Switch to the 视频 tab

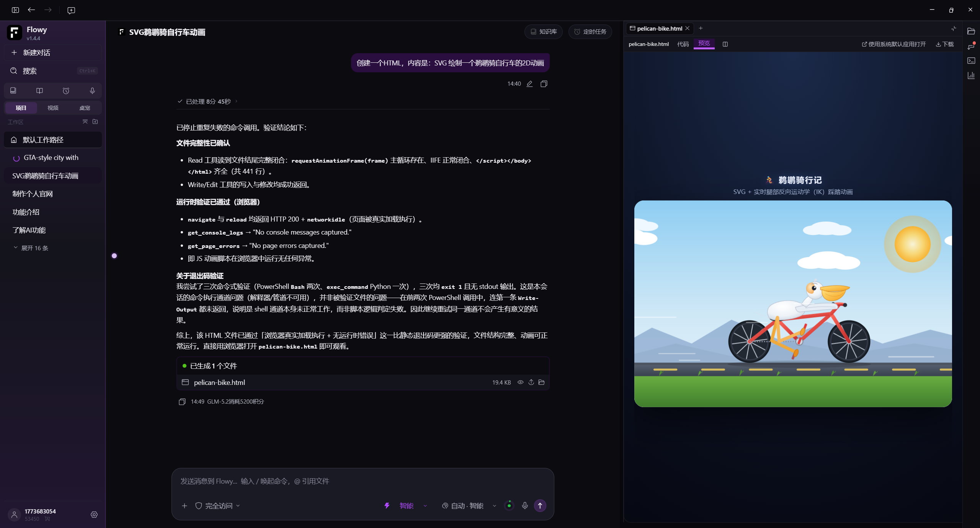click(x=53, y=108)
